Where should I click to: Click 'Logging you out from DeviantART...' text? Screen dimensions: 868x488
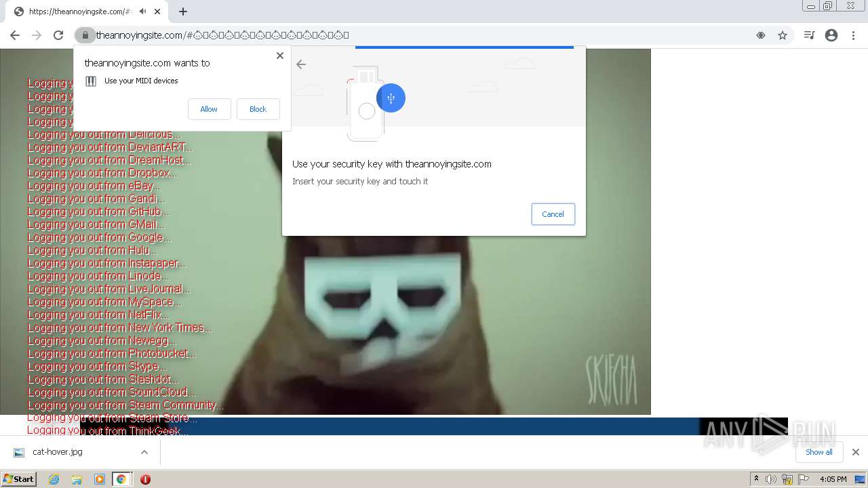click(110, 147)
